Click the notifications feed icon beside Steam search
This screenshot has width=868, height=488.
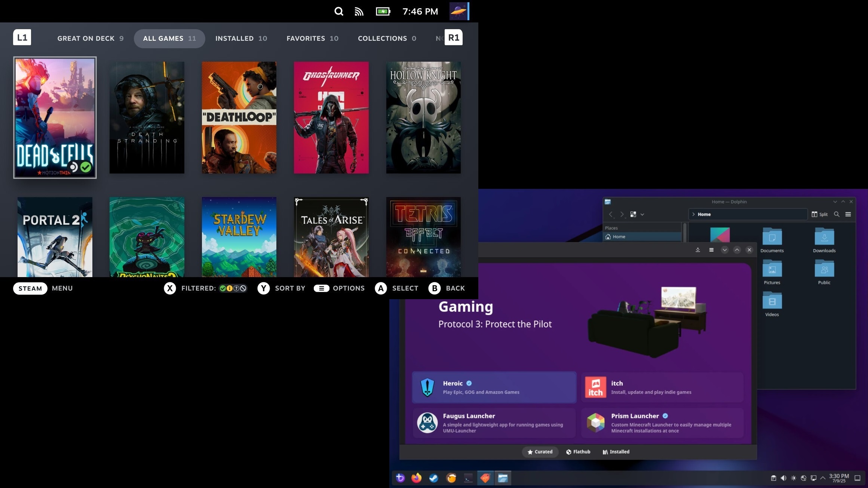(359, 11)
